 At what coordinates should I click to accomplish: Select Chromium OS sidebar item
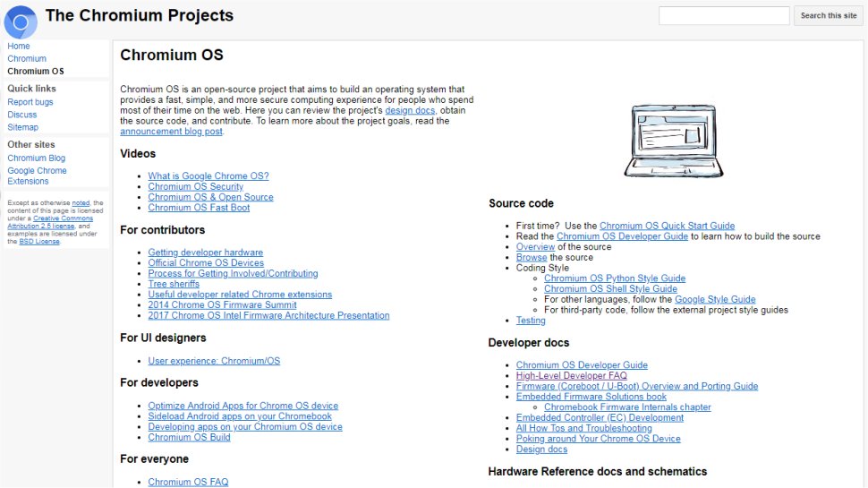tap(36, 72)
